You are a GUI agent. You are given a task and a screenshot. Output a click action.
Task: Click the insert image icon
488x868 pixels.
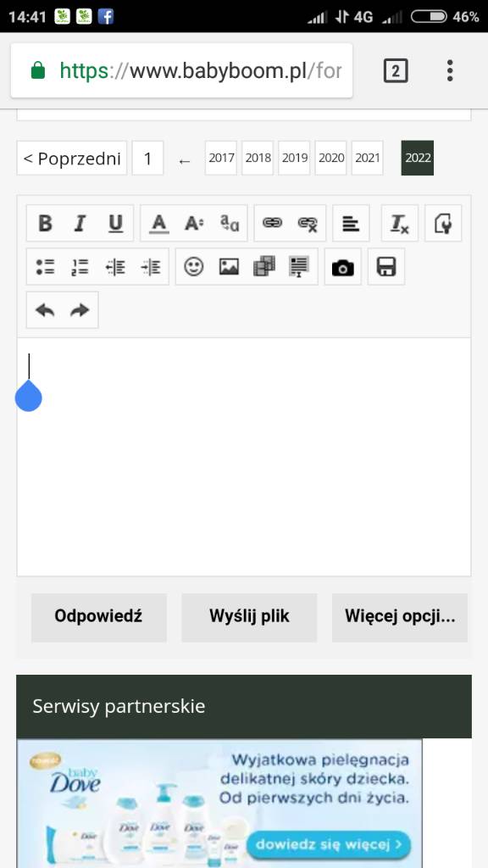tap(229, 267)
